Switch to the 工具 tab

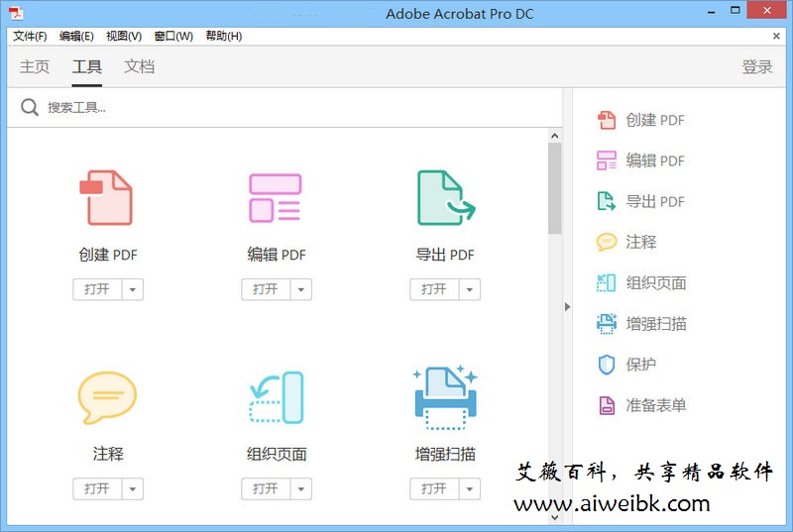(x=87, y=66)
